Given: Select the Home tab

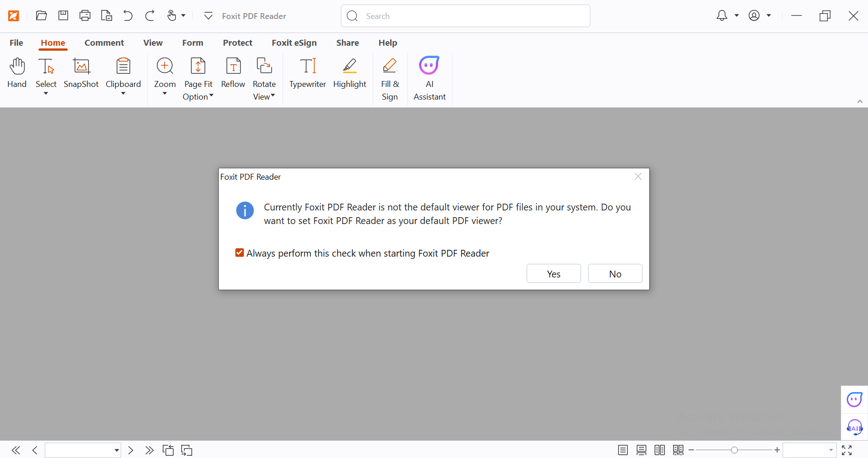Looking at the screenshot, I should pyautogui.click(x=53, y=43).
